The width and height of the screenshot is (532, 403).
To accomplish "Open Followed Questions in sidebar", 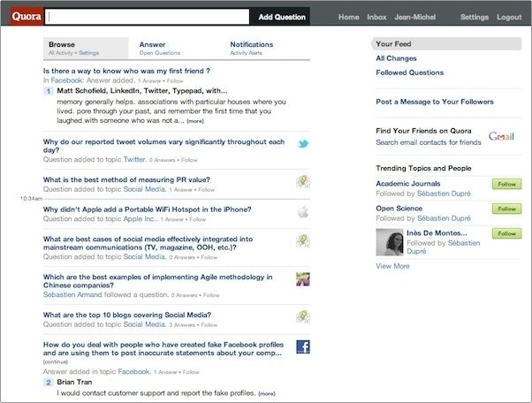I will click(409, 72).
